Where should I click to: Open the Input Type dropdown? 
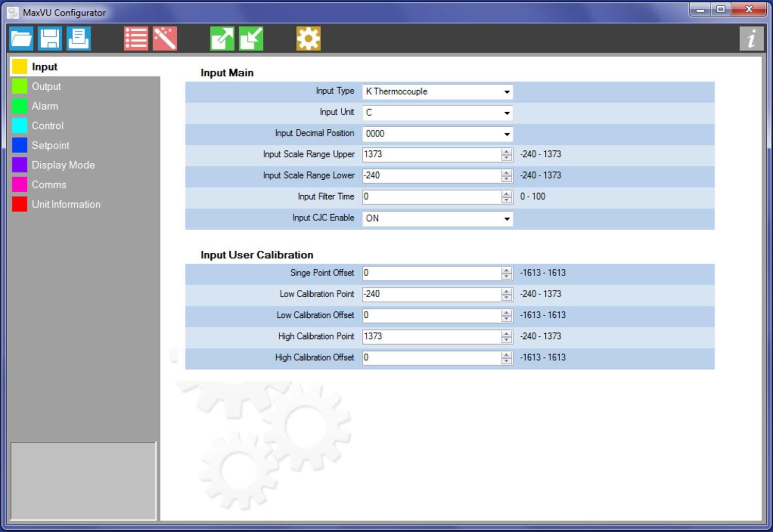507,92
